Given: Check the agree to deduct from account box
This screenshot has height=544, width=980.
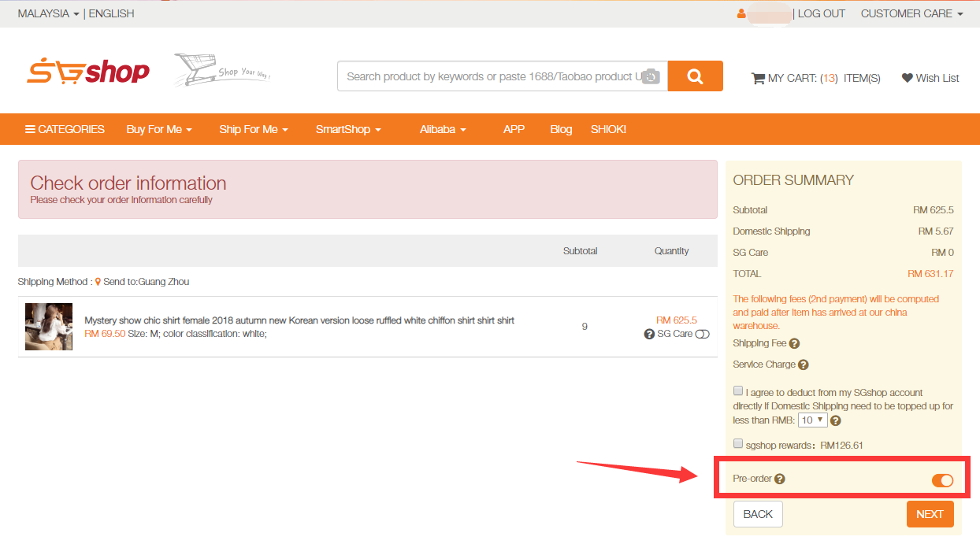Looking at the screenshot, I should tap(738, 390).
